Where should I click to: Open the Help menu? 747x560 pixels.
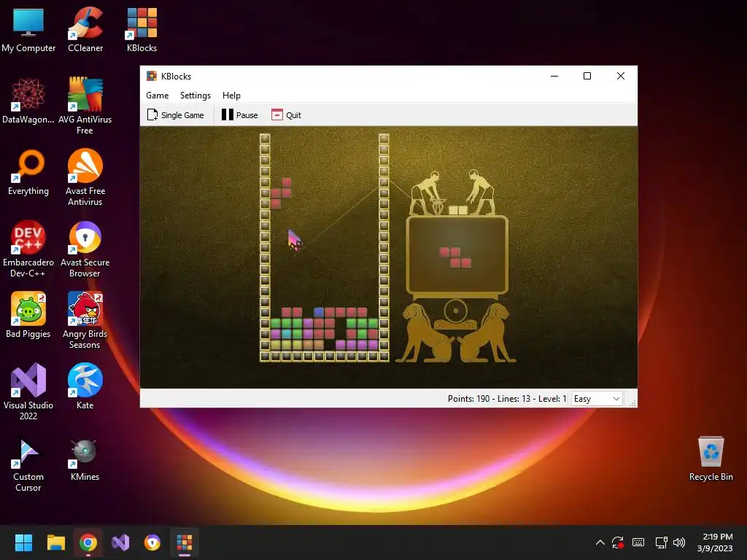click(x=231, y=96)
